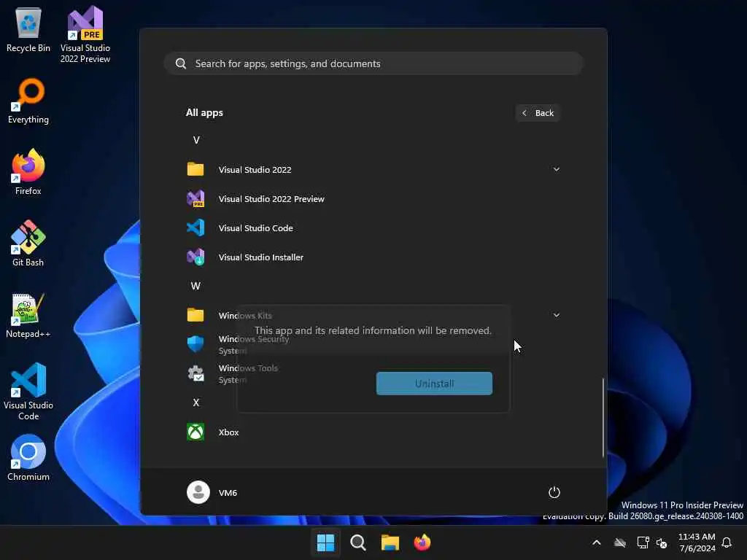Open taskbar clock and date

697,542
